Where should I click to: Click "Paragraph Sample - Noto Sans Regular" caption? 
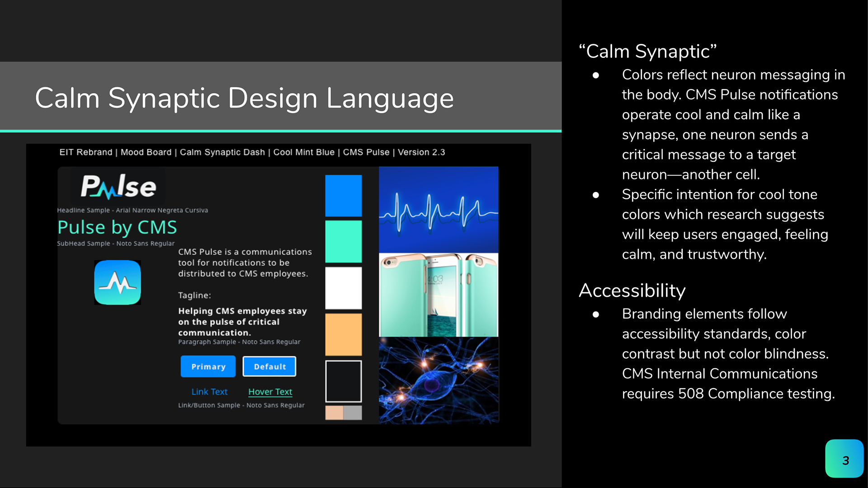239,342
